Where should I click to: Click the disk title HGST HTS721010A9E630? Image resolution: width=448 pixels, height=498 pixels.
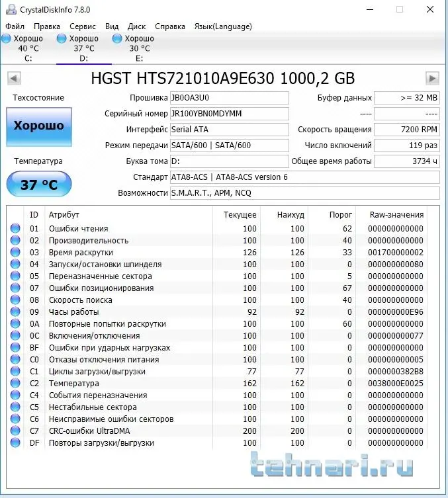pos(183,78)
